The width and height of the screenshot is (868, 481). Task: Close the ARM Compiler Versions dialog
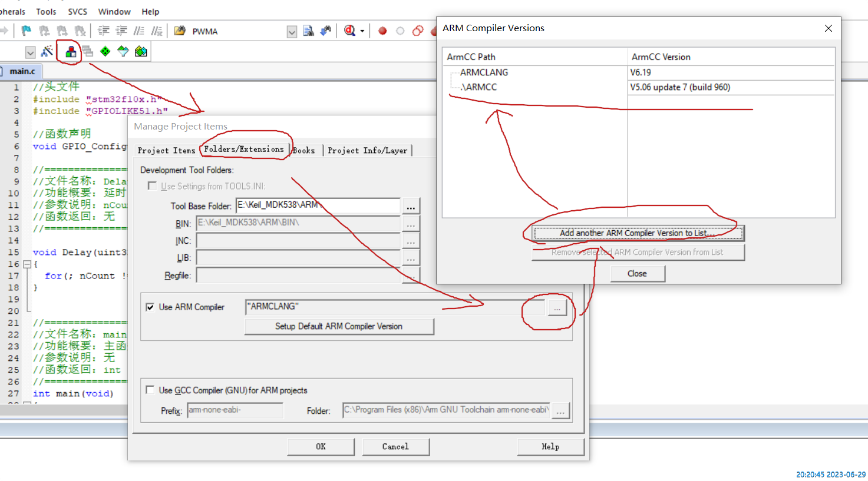pyautogui.click(x=829, y=28)
